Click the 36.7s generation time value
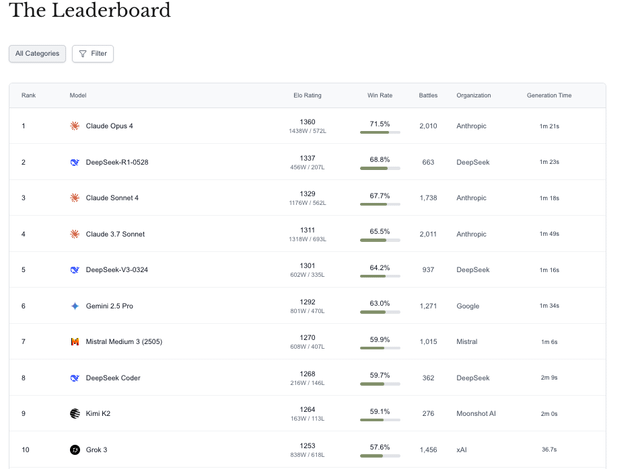This screenshot has height=469, width=640. [549, 449]
